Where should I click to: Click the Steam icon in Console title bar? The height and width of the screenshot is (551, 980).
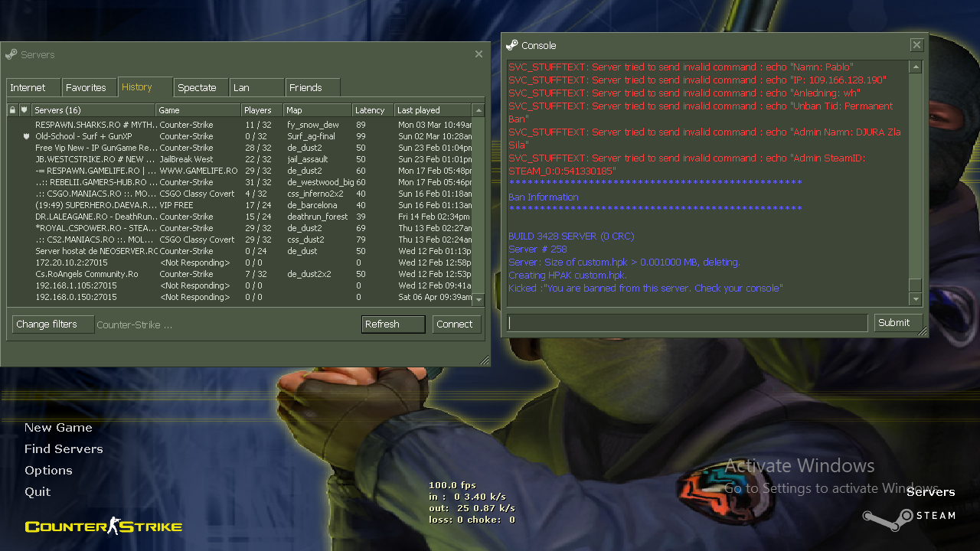pyautogui.click(x=512, y=45)
